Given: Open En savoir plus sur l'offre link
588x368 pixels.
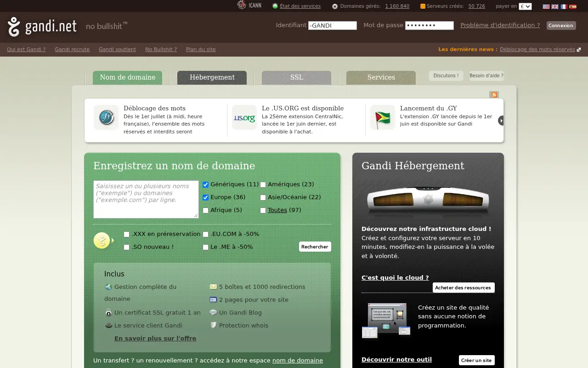Looking at the screenshot, I should pyautogui.click(x=155, y=338).
